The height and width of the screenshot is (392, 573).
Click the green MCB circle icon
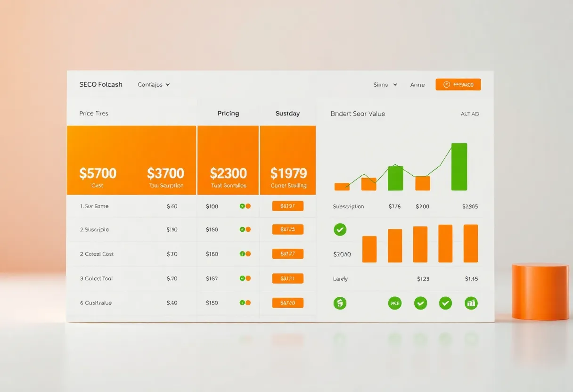[394, 303]
